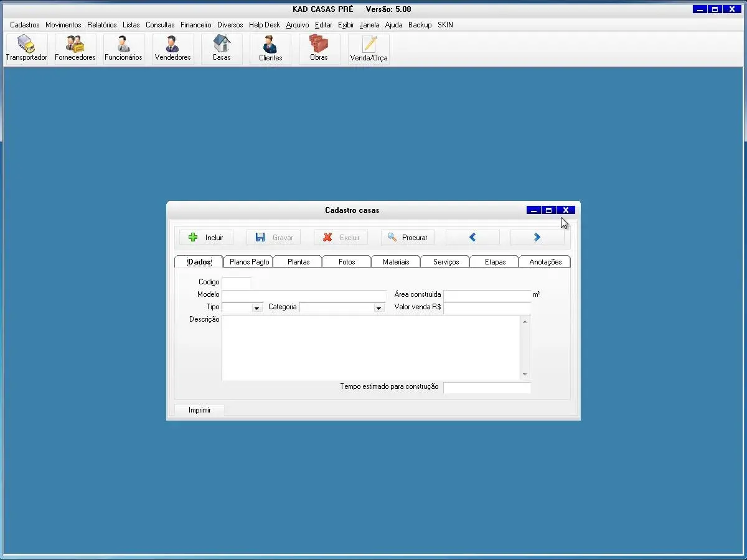Expand the Categoria dropdown

coord(378,307)
